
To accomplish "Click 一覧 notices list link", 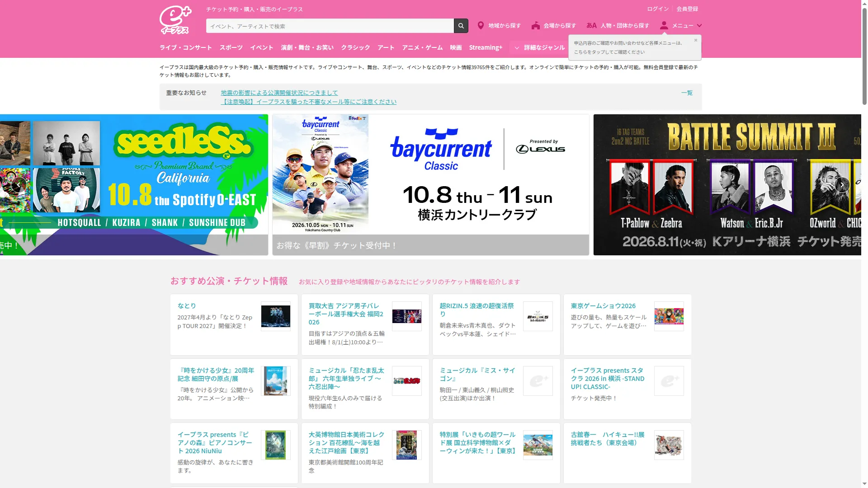I will click(x=687, y=93).
